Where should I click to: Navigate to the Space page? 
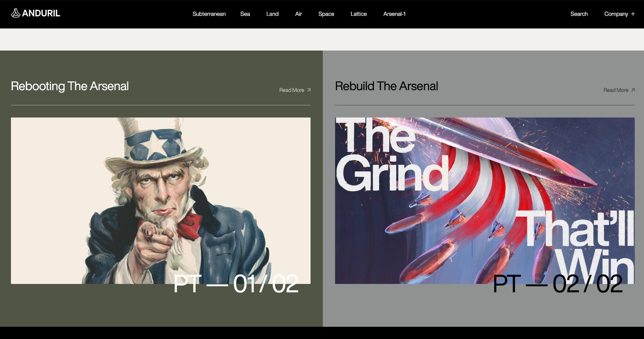tap(326, 14)
